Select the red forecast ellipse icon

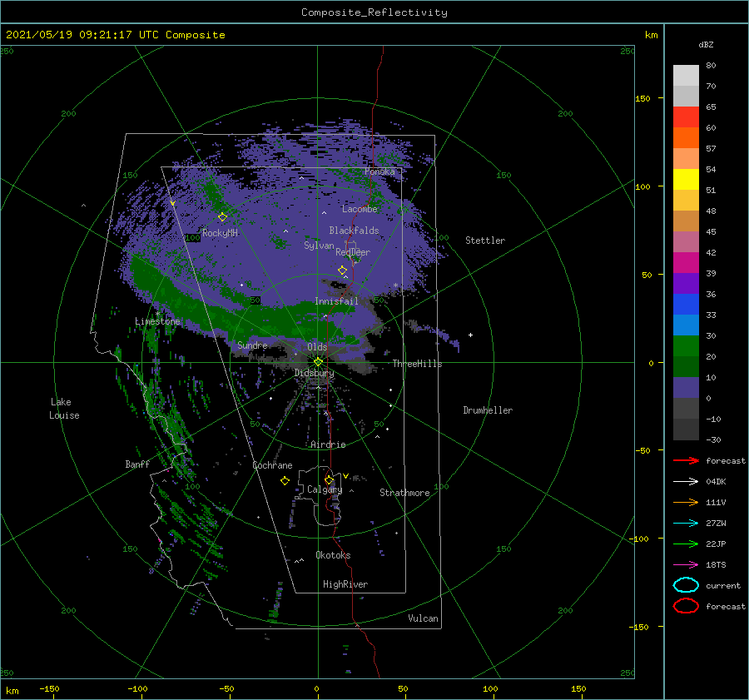point(686,606)
